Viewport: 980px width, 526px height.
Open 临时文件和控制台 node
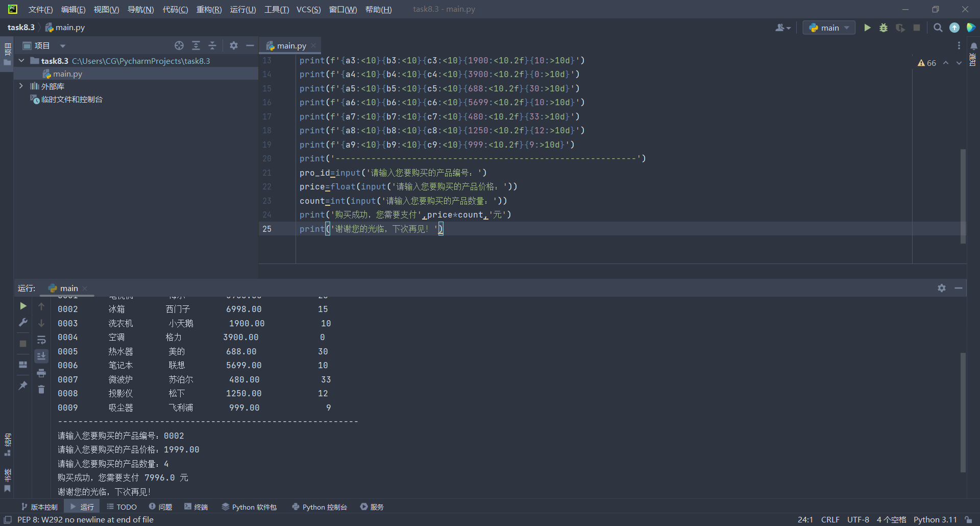click(67, 99)
